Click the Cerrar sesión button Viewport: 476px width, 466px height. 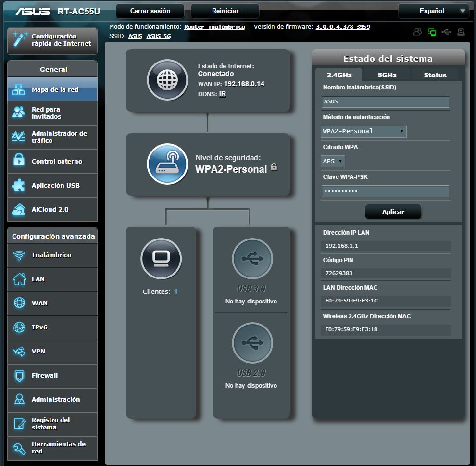coord(150,11)
